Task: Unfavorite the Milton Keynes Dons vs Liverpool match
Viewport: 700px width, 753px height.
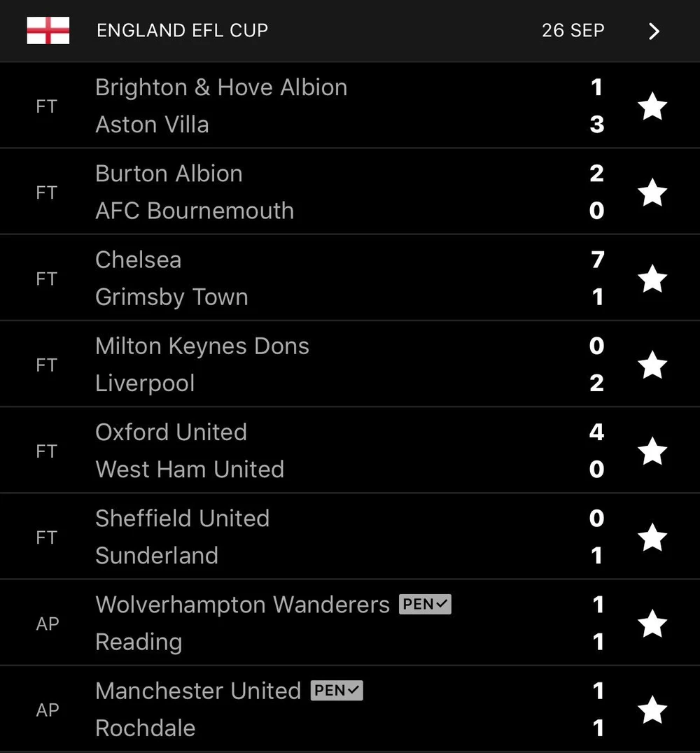Action: click(x=652, y=365)
